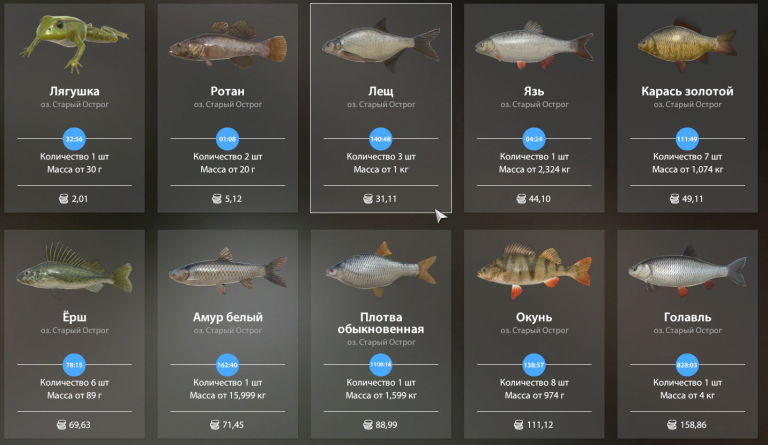Select the Амур белый fish picture
The height and width of the screenshot is (445, 768).
coord(228,270)
